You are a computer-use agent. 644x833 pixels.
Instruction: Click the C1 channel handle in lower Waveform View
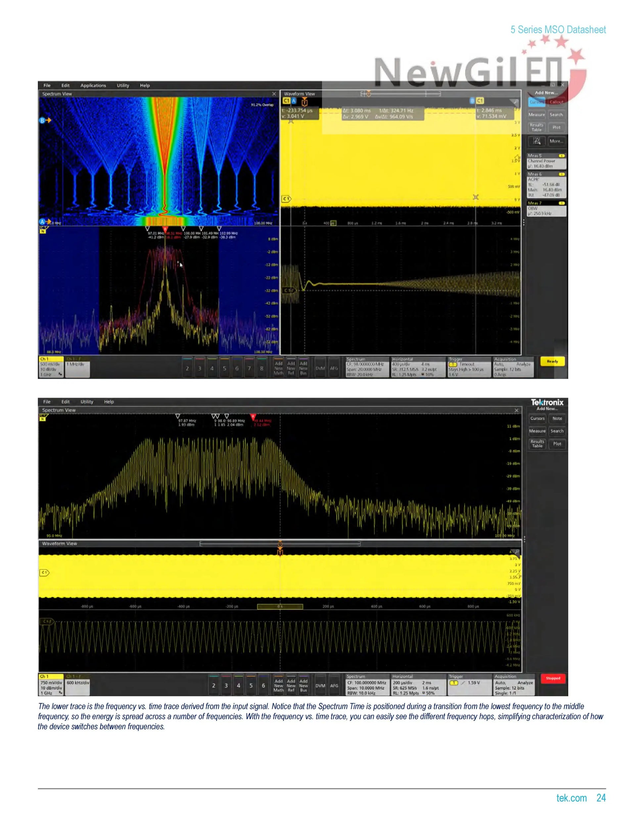[x=44, y=573]
